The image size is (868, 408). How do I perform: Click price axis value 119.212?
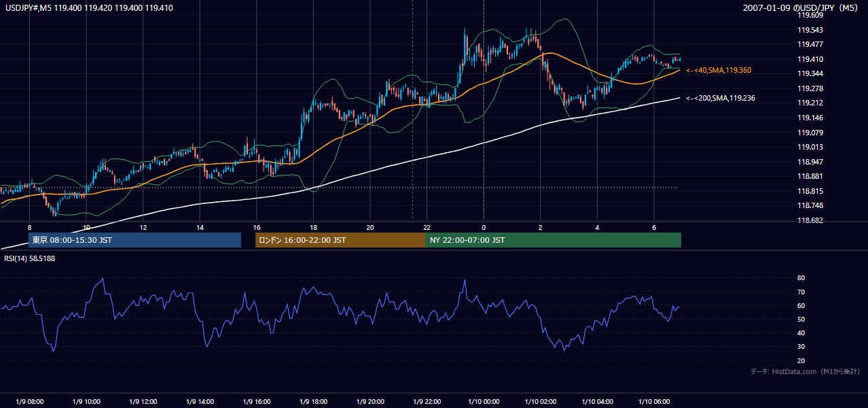pos(810,103)
